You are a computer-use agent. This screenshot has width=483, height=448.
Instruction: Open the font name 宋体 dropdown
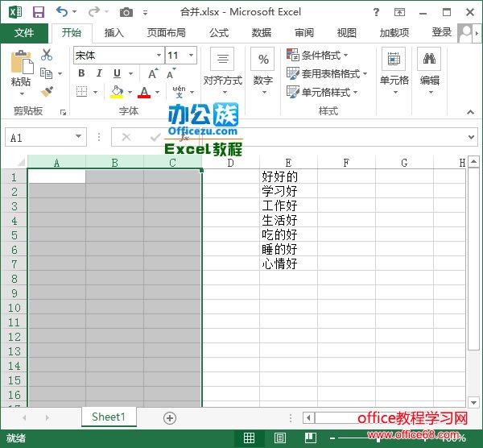point(158,56)
